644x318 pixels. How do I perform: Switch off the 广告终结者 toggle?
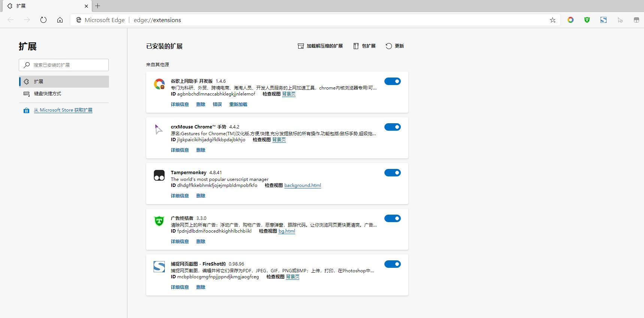tap(393, 218)
